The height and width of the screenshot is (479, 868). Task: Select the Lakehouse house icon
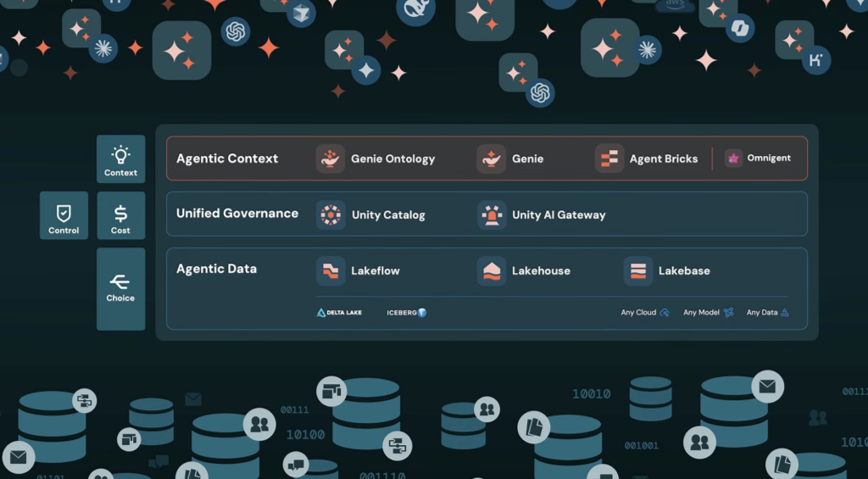point(492,270)
